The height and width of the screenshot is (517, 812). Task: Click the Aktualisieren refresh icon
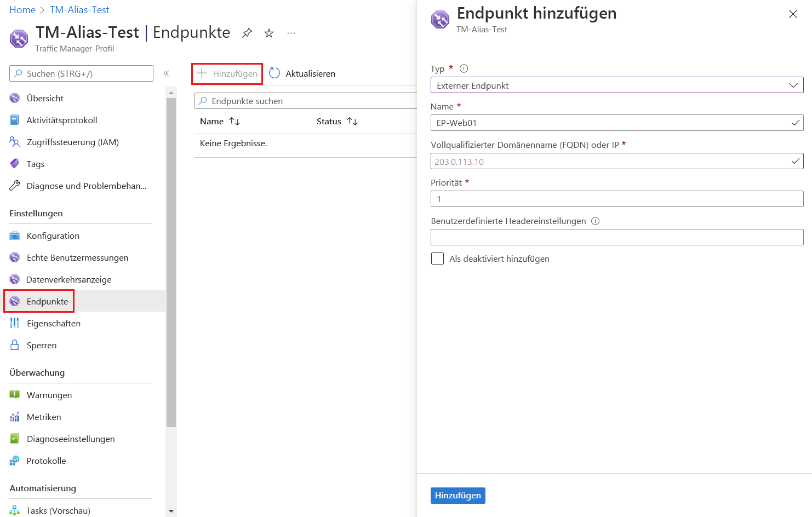click(275, 73)
